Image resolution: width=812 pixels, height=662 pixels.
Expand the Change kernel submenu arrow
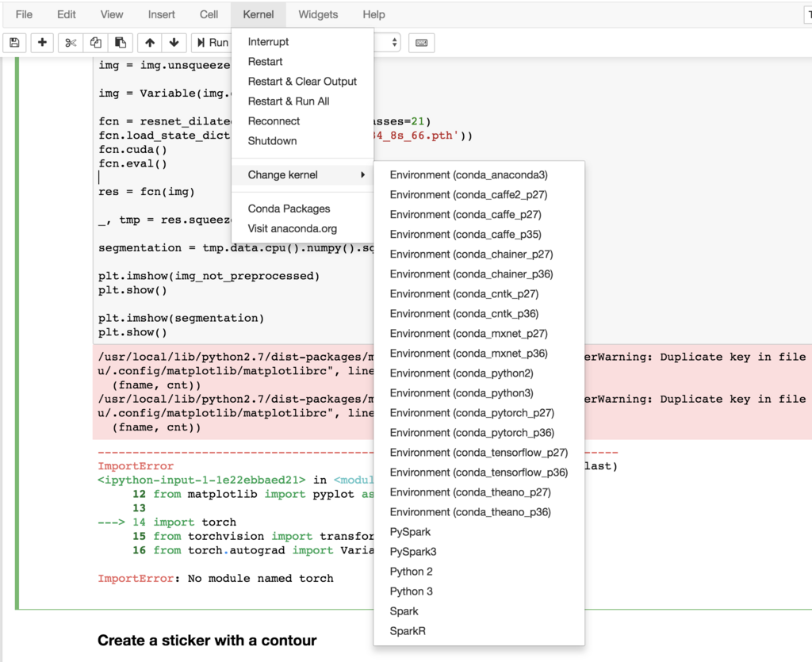pos(362,175)
